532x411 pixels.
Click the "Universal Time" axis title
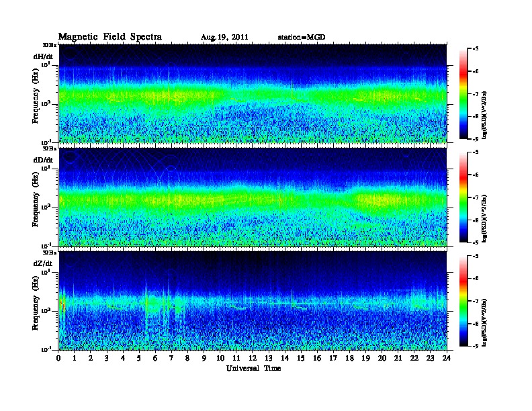[253, 368]
